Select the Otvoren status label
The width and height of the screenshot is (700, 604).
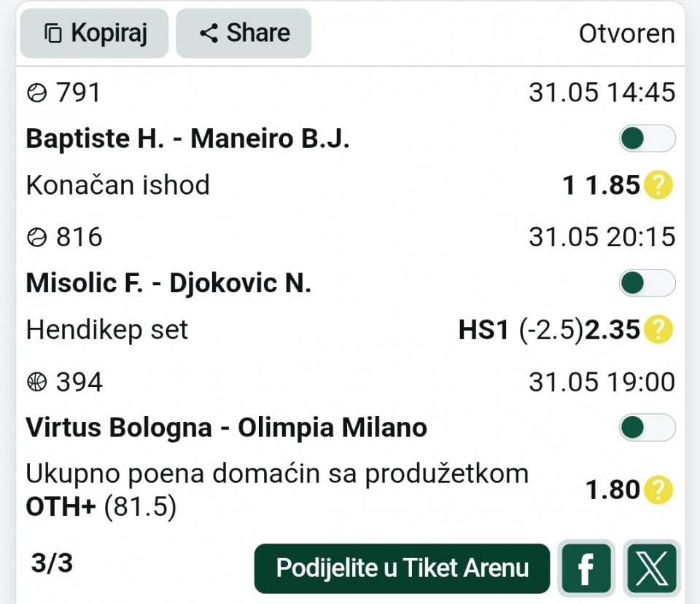[x=627, y=34]
